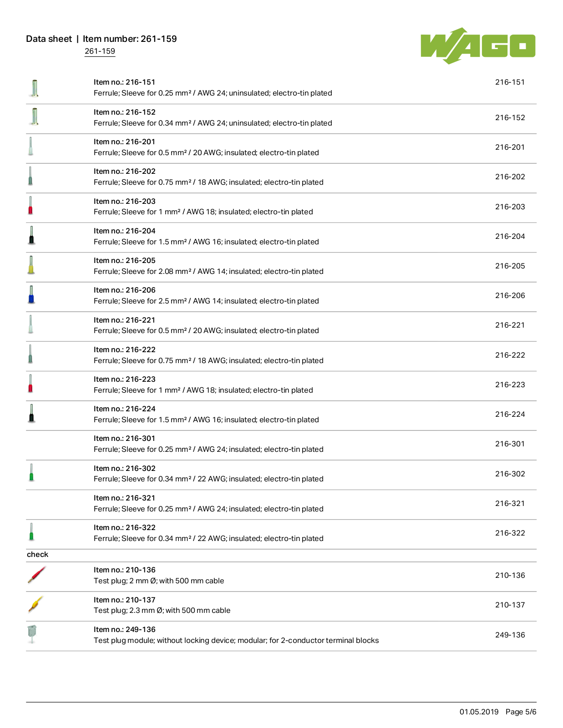Open the 216-201 link in right column

510,147
